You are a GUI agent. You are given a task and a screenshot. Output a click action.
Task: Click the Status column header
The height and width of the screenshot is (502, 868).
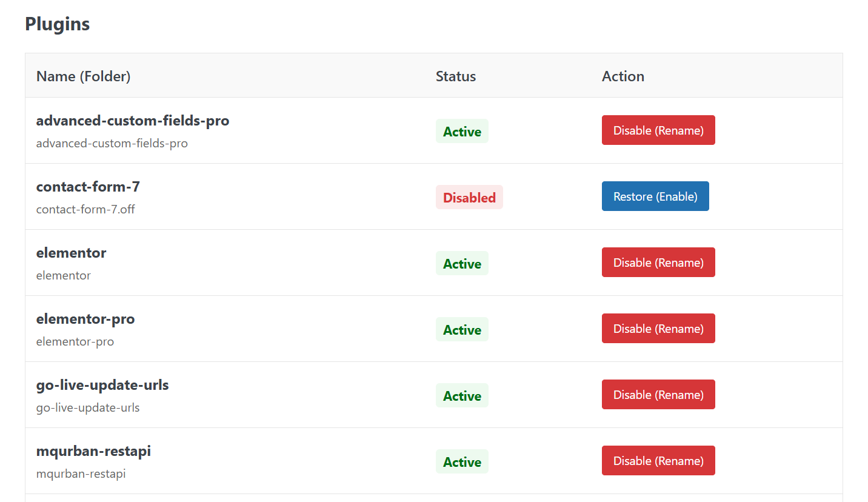455,76
